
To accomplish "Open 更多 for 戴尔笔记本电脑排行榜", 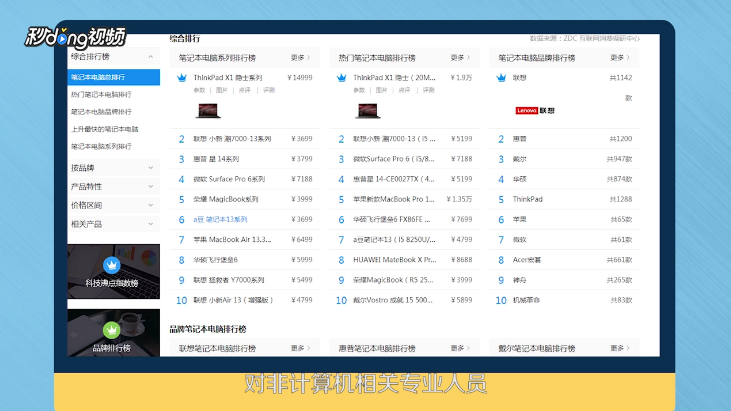I will pos(620,348).
